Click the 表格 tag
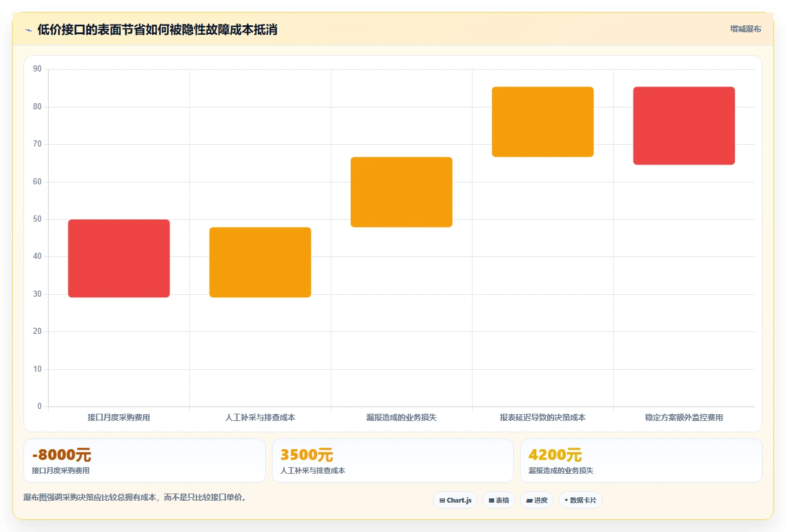This screenshot has height=532, width=786. point(498,500)
